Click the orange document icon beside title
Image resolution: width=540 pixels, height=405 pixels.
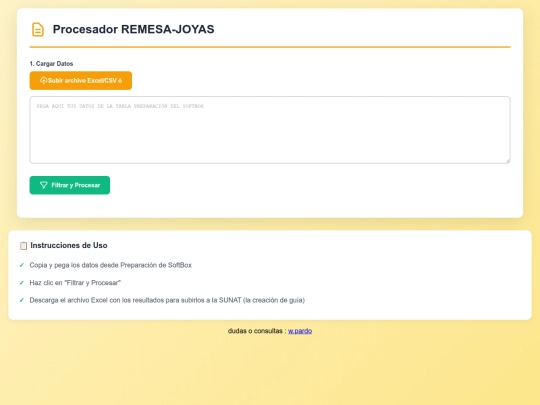click(38, 29)
